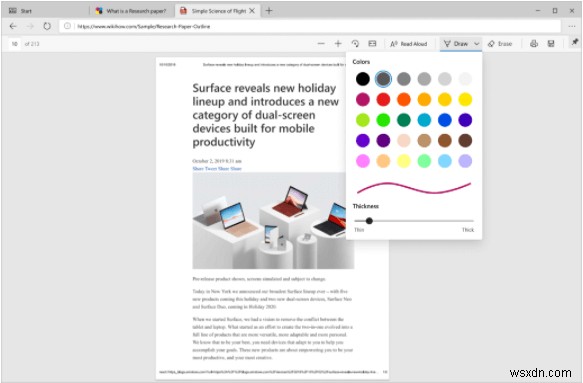Switch to the Start tab
The width and height of the screenshot is (583, 383).
(x=45, y=11)
